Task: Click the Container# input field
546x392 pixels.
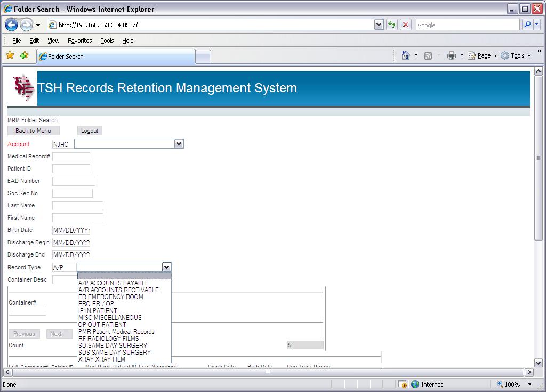Action: [x=27, y=311]
